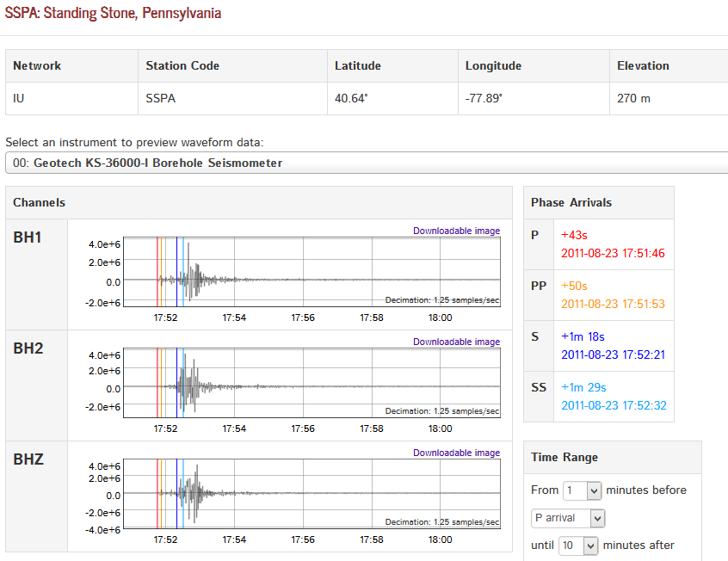Click BH2 Downloadable image link
Viewport: 728px width, 561px height.
click(456, 342)
